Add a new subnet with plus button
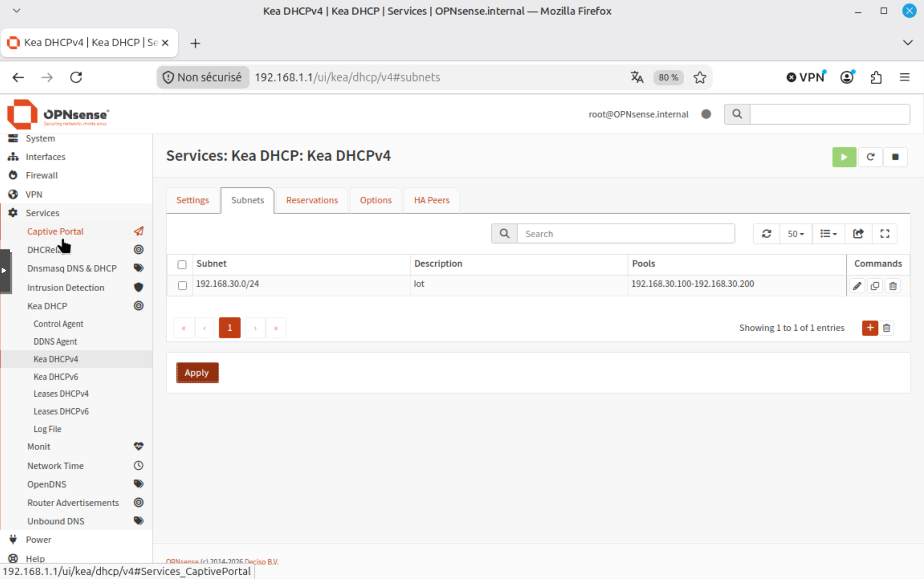The height and width of the screenshot is (579, 924). click(x=870, y=327)
